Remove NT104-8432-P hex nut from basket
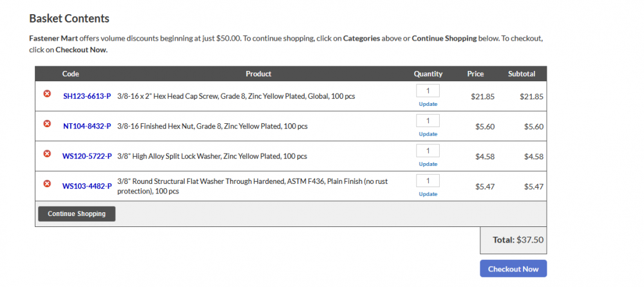The height and width of the screenshot is (287, 644). click(x=47, y=124)
